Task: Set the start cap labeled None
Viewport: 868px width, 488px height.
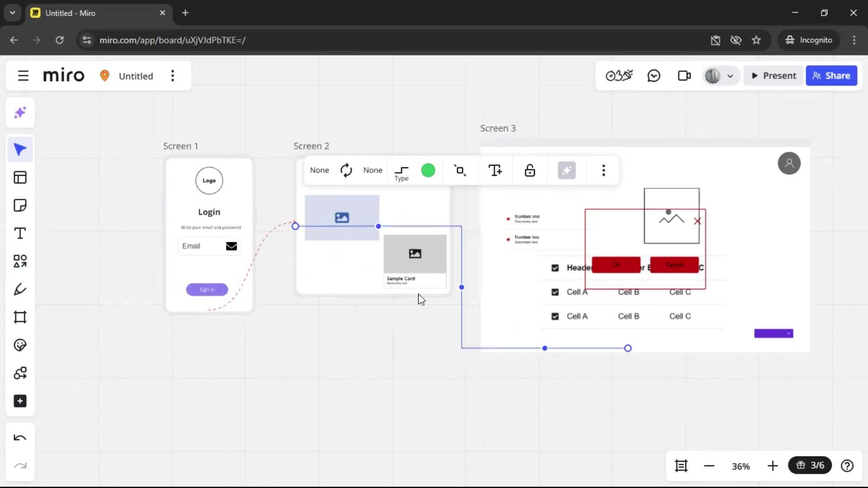Action: click(x=319, y=170)
